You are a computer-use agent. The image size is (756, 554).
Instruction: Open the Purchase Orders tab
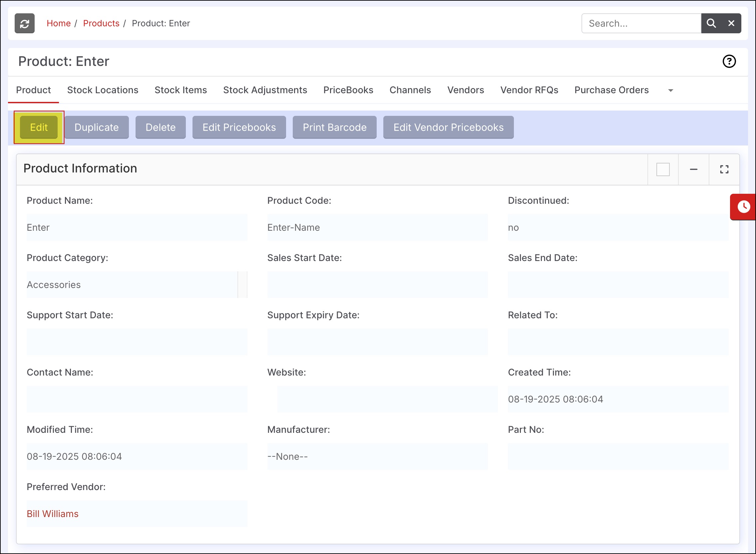[611, 90]
